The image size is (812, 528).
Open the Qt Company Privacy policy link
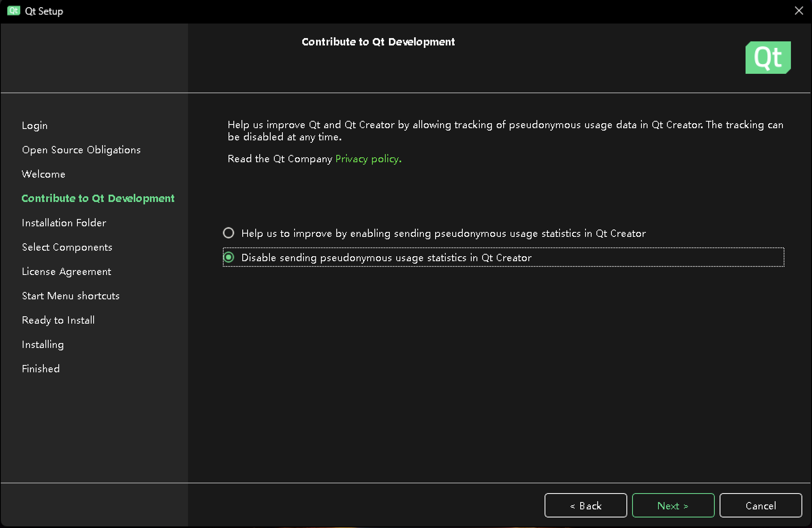coord(367,159)
